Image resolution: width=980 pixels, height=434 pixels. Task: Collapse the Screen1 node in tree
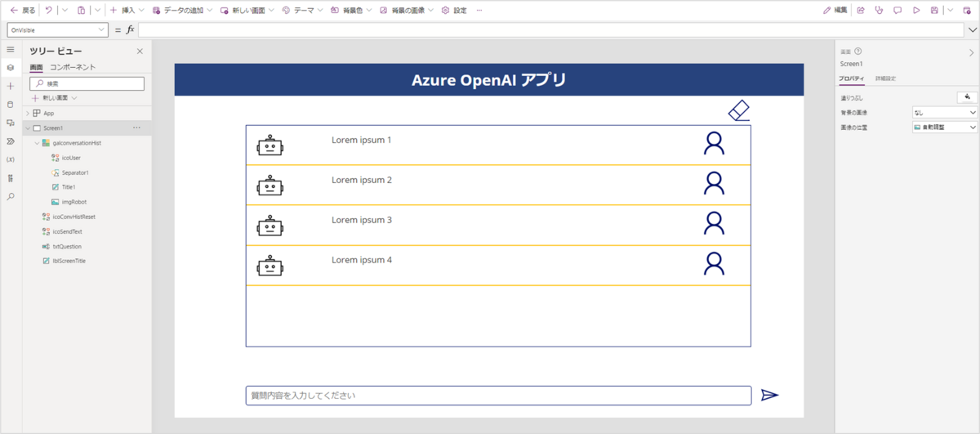coord(27,128)
